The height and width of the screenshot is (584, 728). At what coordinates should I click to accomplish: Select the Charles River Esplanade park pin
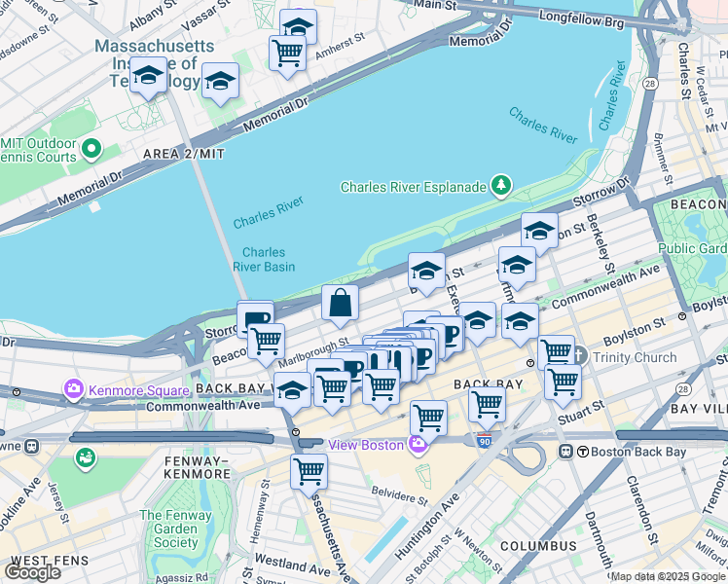point(501,186)
